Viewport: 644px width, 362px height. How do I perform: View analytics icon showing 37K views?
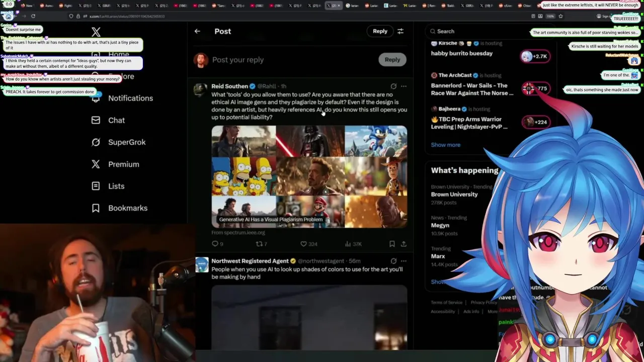coord(348,244)
